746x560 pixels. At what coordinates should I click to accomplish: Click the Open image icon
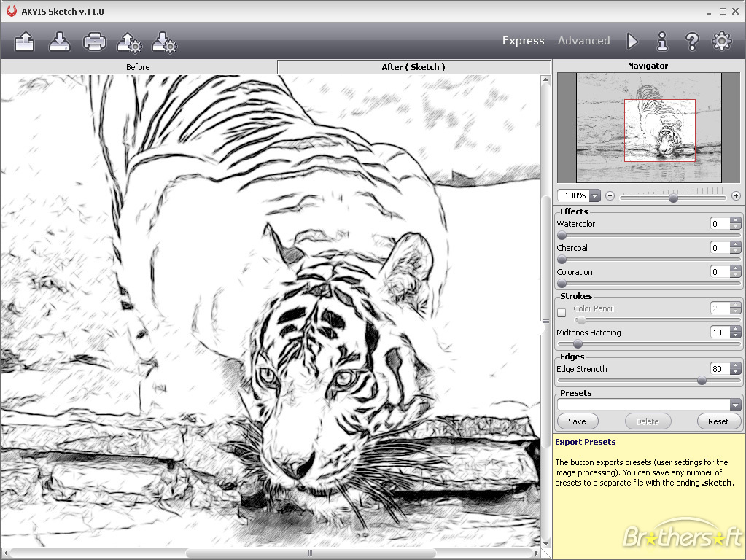point(25,42)
